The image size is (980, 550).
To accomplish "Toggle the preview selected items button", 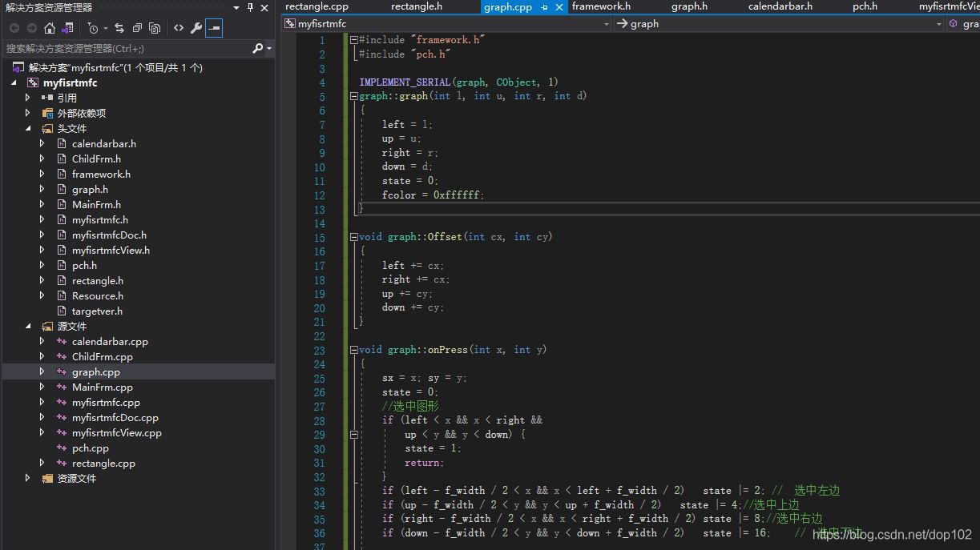I will (214, 28).
